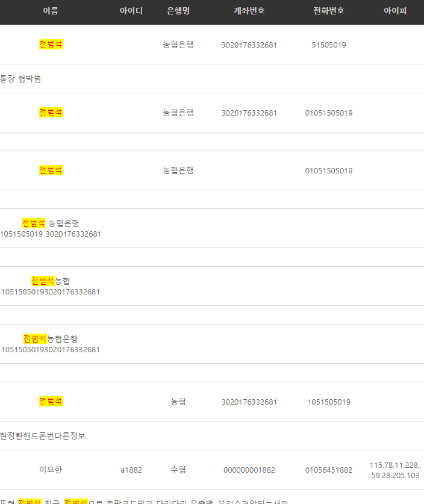Click the 계좌번호 column header
This screenshot has height=504, width=424.
249,11
